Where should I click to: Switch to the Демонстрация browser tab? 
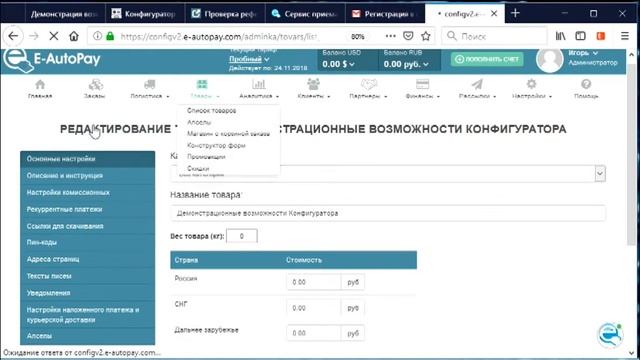64,14
